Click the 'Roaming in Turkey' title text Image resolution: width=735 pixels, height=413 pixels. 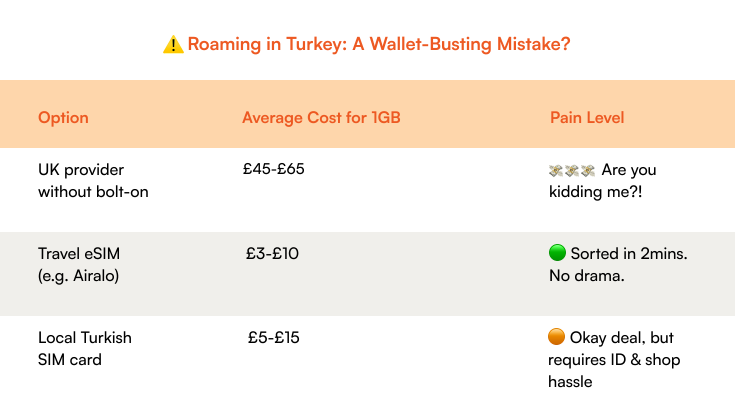(265, 45)
